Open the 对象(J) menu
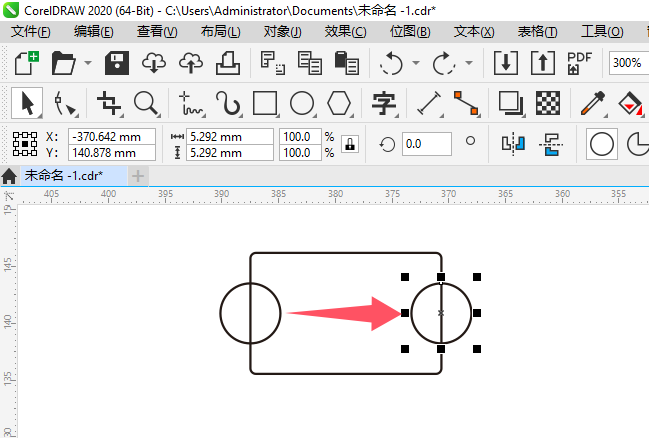This screenshot has width=649, height=438. coord(283,31)
